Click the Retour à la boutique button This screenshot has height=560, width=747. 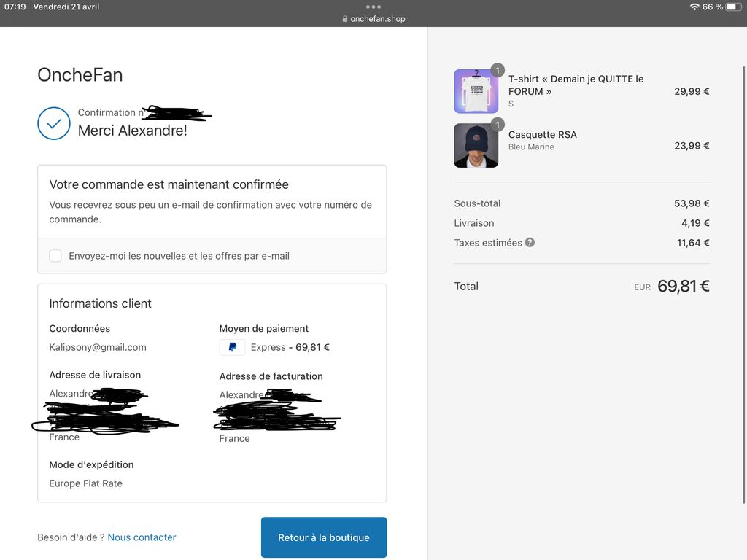324,537
